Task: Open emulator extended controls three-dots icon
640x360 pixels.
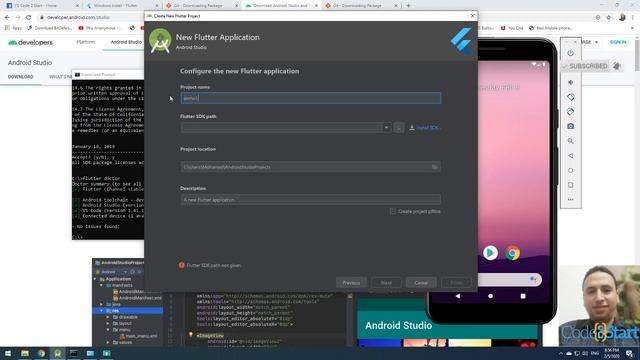Action: pos(571,200)
